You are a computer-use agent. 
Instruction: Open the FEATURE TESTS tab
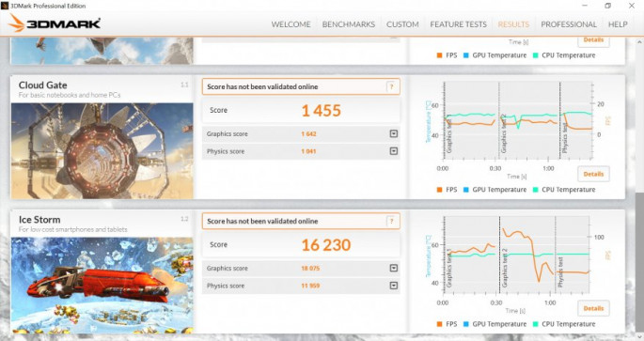coord(458,24)
